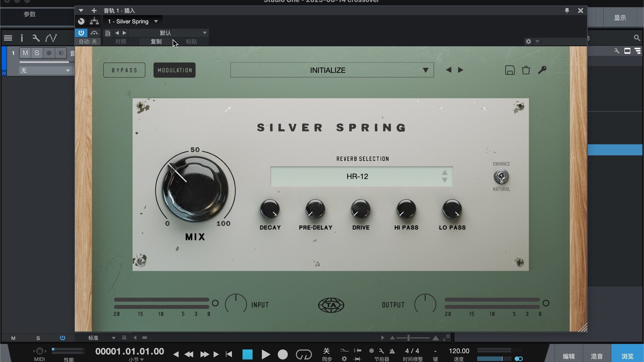
Task: Click the DECAY knob
Action: click(270, 209)
